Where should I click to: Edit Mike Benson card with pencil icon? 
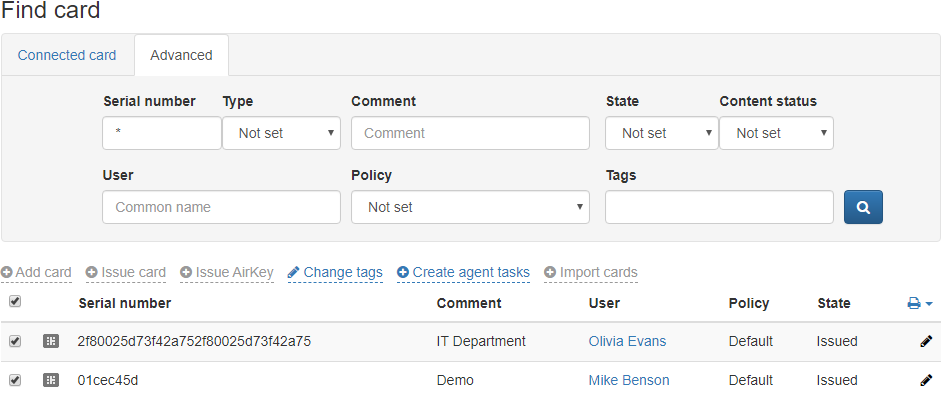click(x=926, y=381)
